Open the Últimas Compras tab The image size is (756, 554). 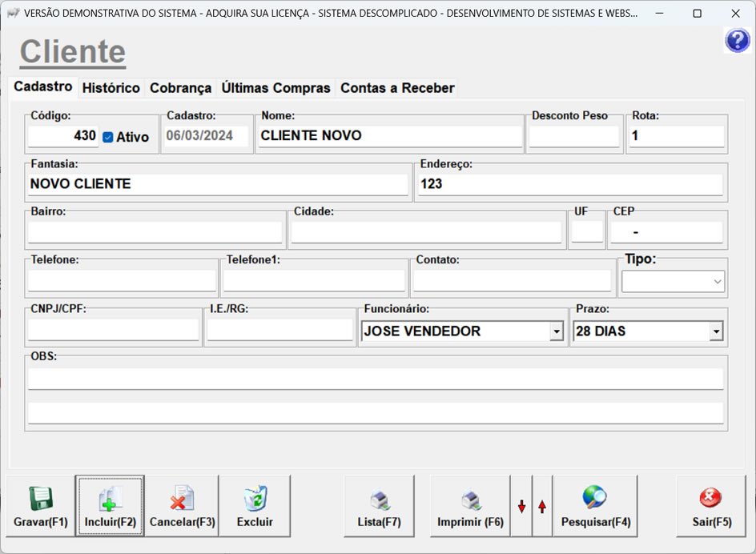tap(275, 88)
